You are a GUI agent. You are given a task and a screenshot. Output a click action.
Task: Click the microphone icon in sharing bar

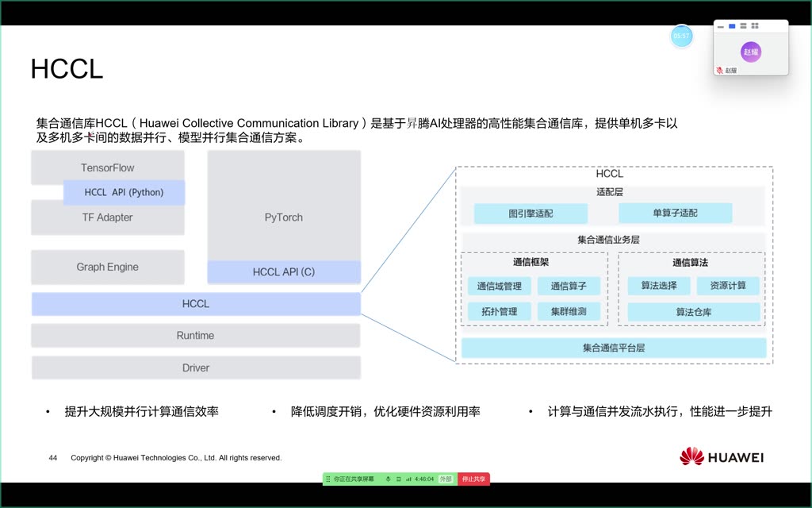pyautogui.click(x=388, y=479)
